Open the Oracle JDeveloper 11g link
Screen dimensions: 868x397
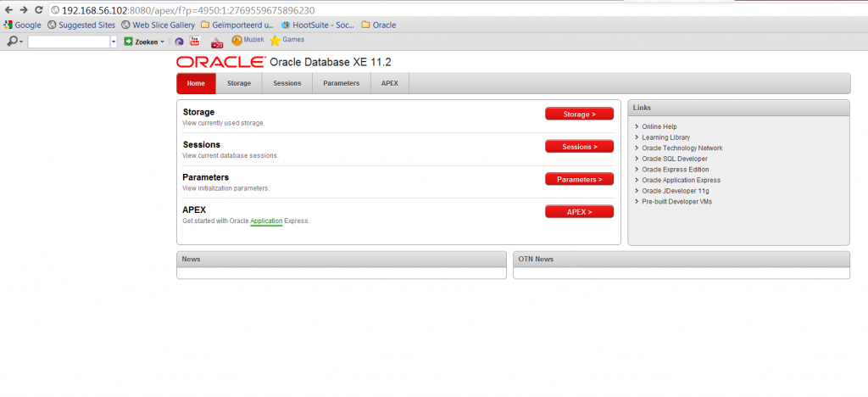pyautogui.click(x=676, y=191)
